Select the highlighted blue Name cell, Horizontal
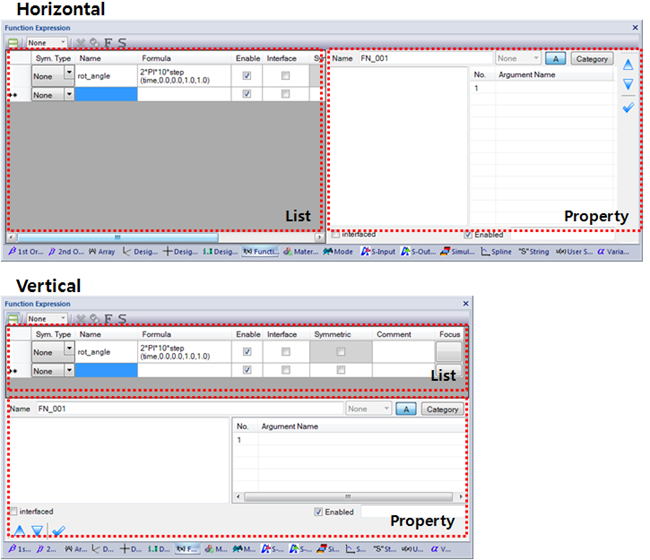This screenshot has height=560, width=650. pos(106,94)
